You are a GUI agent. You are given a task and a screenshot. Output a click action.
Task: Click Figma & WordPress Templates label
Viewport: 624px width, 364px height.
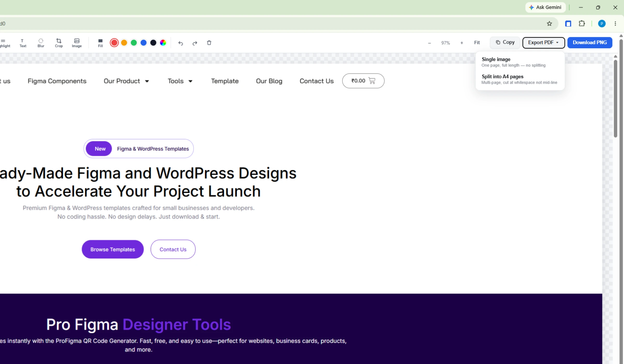(x=153, y=149)
